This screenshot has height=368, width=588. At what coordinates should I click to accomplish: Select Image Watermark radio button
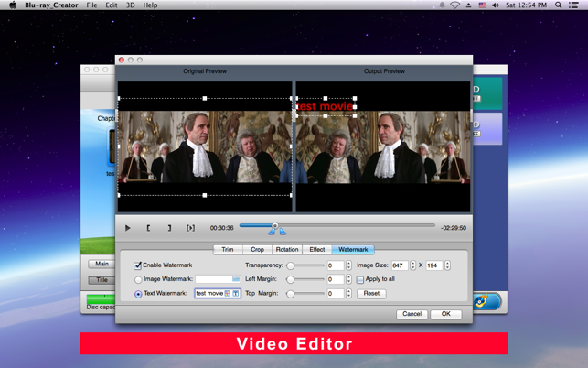pyautogui.click(x=138, y=280)
